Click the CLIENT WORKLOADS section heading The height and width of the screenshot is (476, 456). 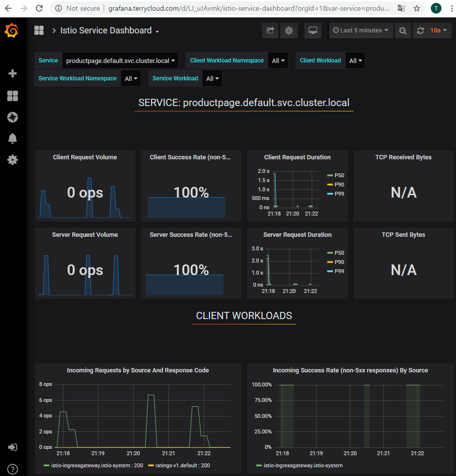(244, 316)
